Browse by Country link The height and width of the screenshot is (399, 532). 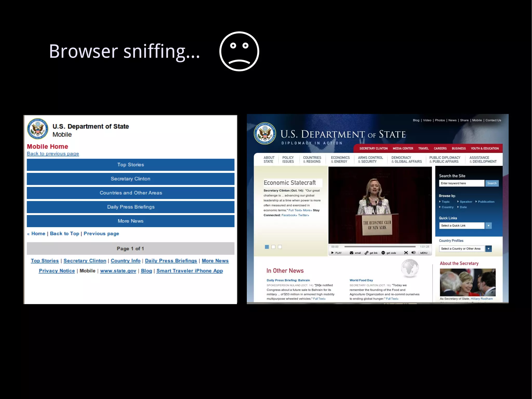click(x=447, y=207)
